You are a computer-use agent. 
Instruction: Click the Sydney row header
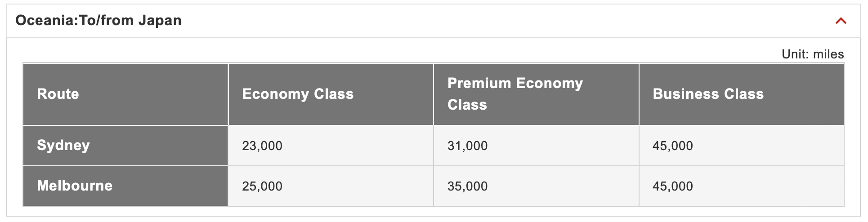point(63,145)
